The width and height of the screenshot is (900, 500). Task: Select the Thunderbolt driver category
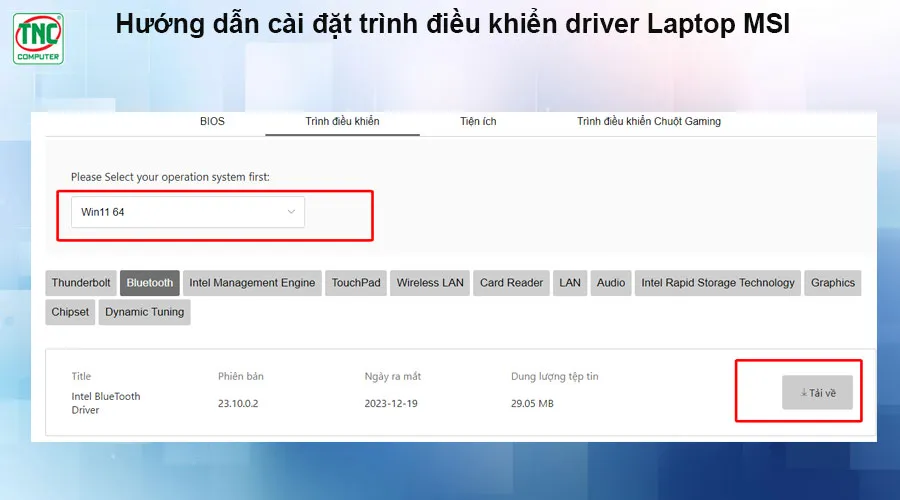click(81, 283)
